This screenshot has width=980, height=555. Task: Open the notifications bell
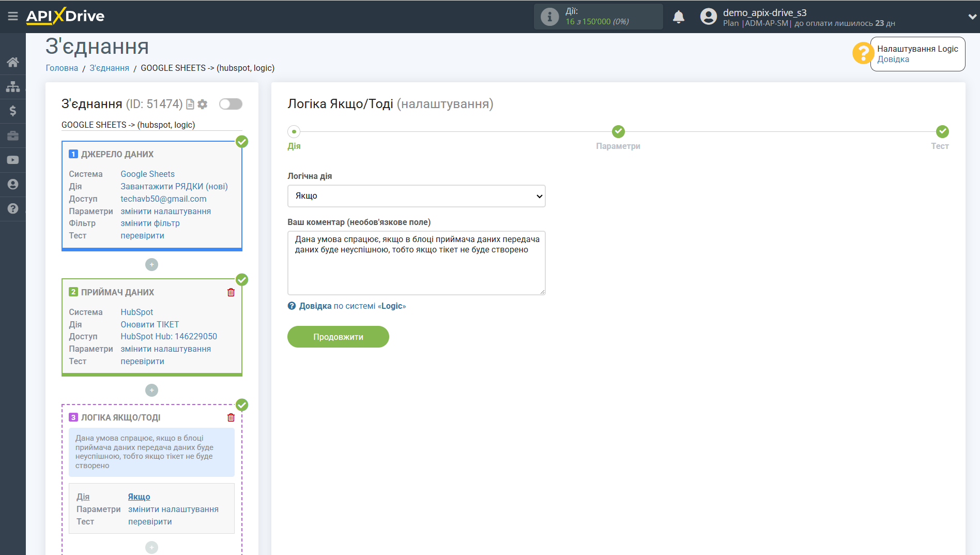click(x=679, y=17)
